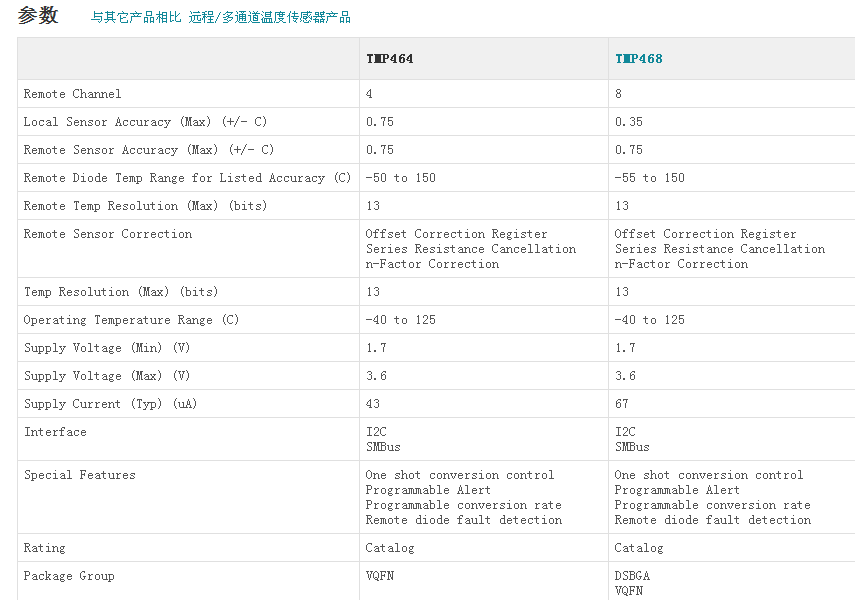Click the Local Sensor Accuracy value 0.35

pos(628,122)
